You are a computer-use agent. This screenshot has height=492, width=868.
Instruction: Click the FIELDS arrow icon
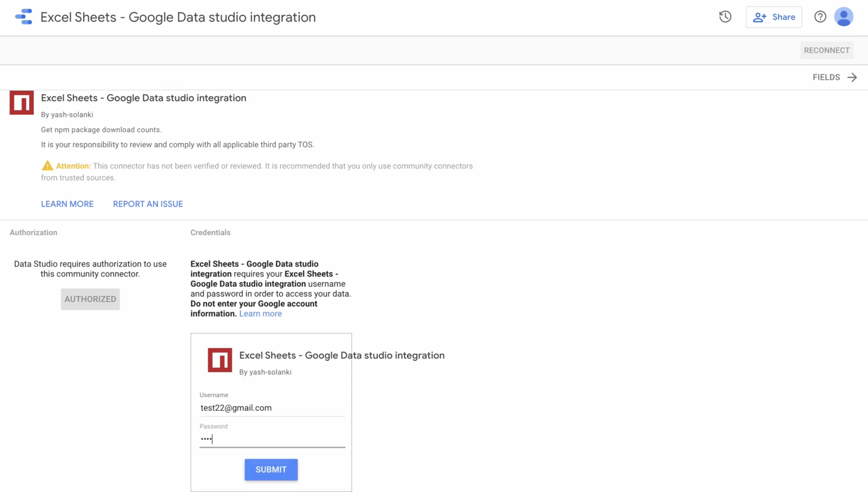(852, 77)
